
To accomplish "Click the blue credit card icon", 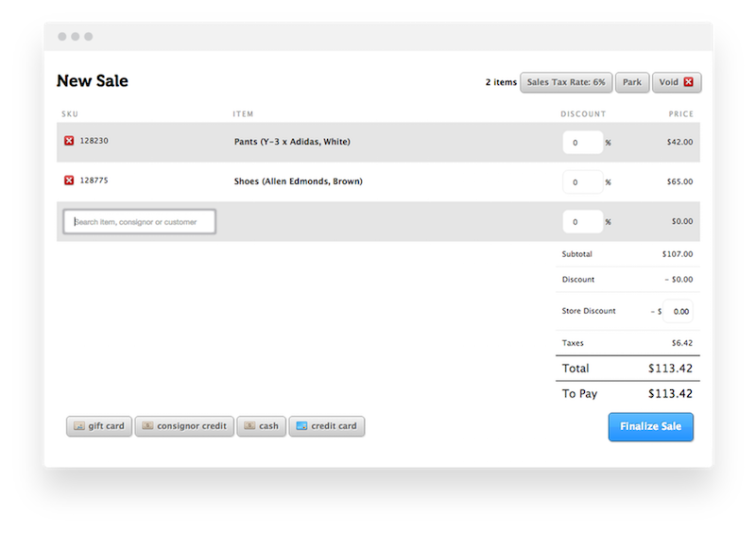I will 301,425.
